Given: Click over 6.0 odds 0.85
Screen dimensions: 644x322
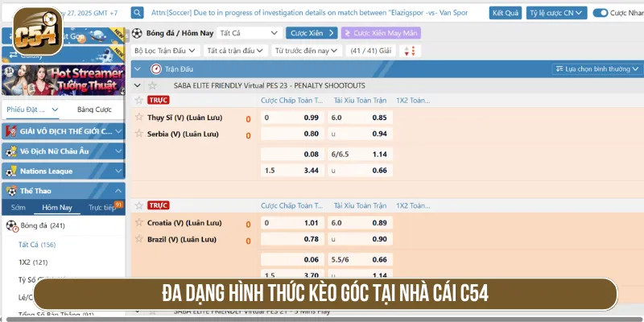Looking at the screenshot, I should pos(360,118).
